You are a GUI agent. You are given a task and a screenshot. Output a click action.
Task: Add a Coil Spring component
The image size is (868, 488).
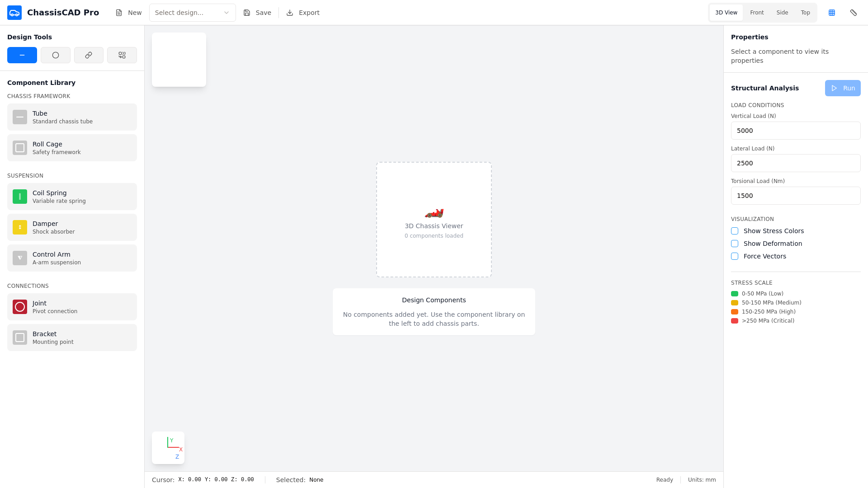72,197
